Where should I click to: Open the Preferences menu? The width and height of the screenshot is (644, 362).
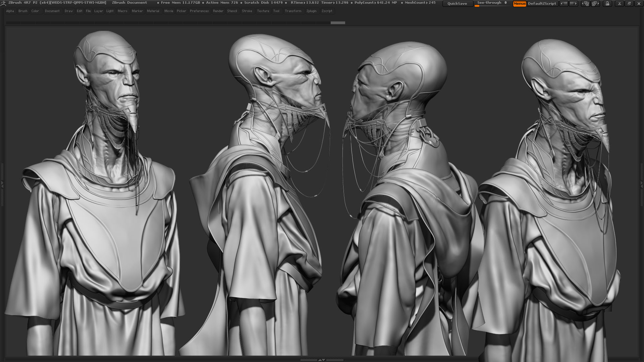pos(199,11)
